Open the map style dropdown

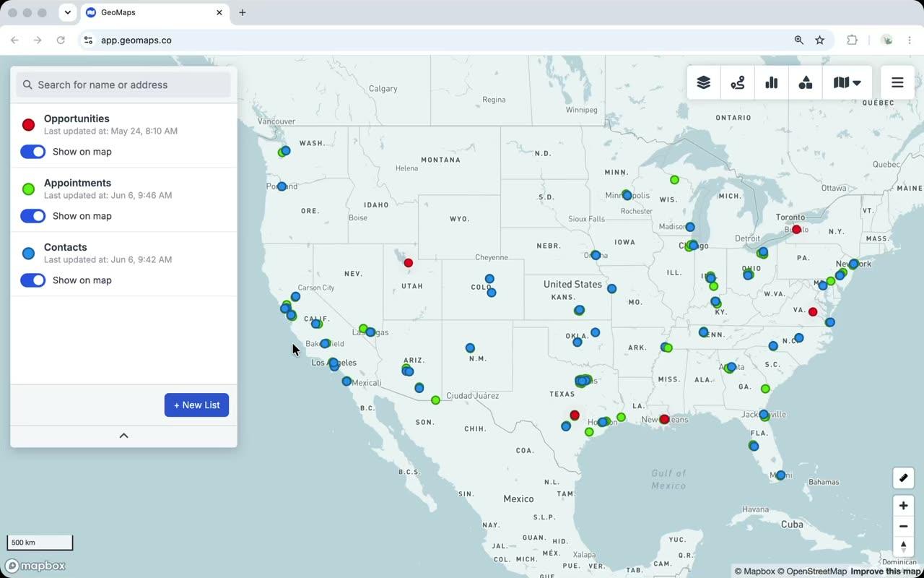tap(847, 83)
